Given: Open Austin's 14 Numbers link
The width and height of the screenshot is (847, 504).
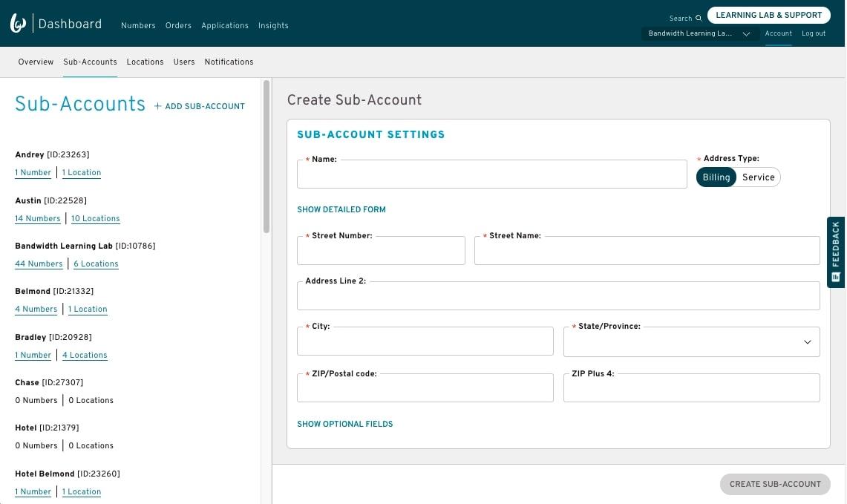Looking at the screenshot, I should pyautogui.click(x=38, y=218).
